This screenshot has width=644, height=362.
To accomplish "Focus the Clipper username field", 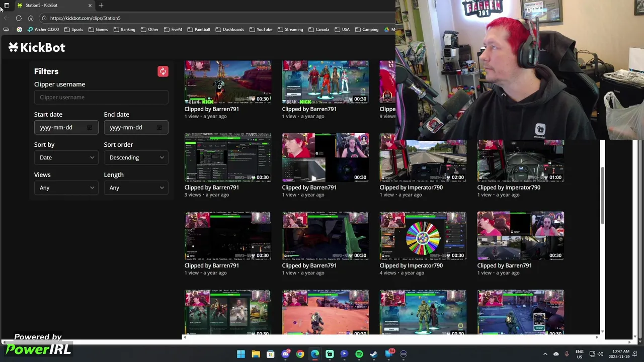I will pos(101,98).
